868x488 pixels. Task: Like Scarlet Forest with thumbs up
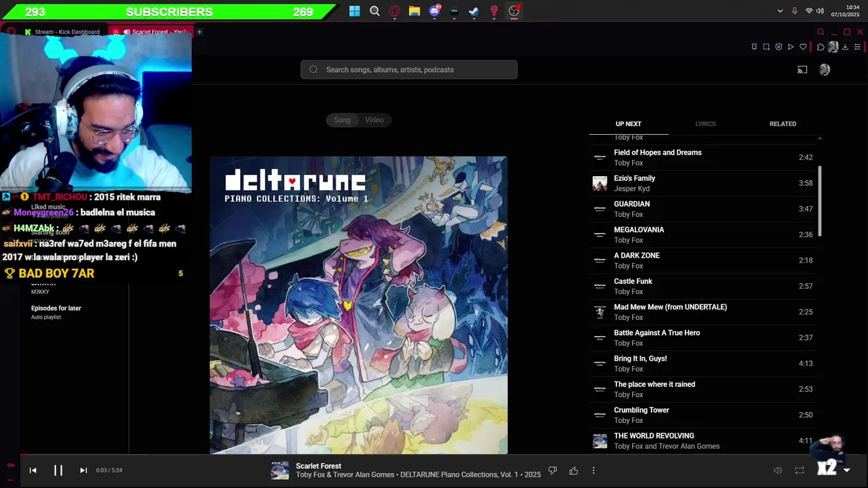(574, 470)
